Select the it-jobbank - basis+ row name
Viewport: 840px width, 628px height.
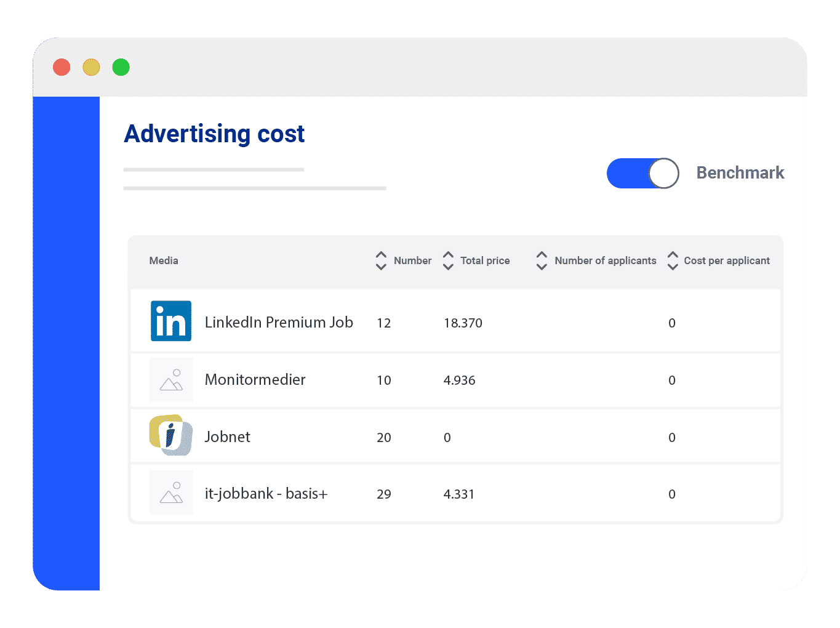[266, 493]
